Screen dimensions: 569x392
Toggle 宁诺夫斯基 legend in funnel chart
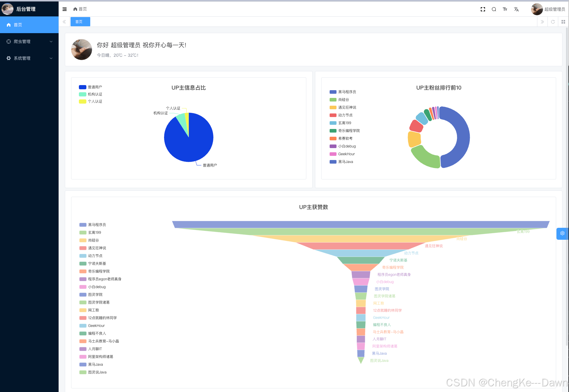(x=93, y=264)
